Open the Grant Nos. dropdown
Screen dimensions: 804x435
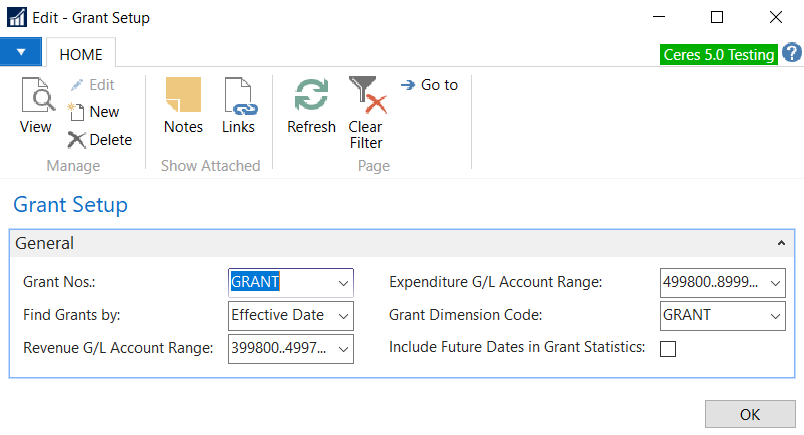[x=344, y=283]
